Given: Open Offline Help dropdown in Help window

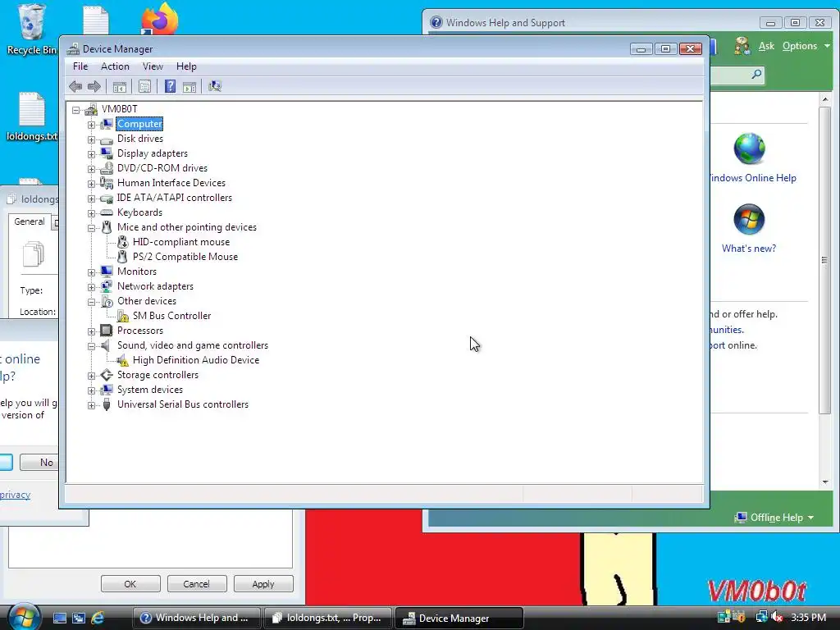Looking at the screenshot, I should pyautogui.click(x=774, y=518).
